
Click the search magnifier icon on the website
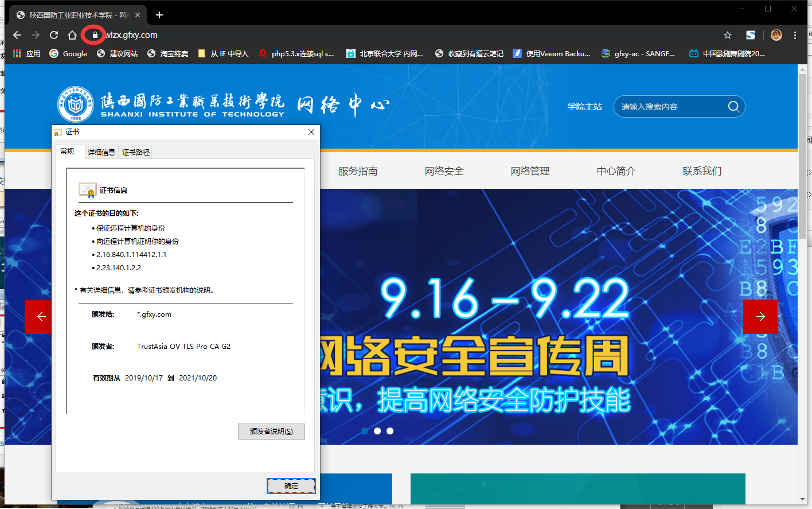tap(733, 106)
